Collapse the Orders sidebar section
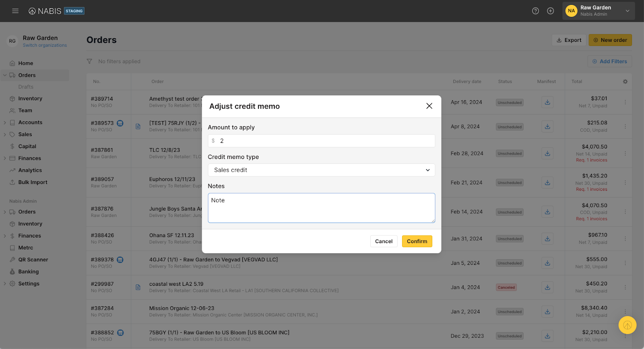Screen dimensions: 644x349 point(5,75)
